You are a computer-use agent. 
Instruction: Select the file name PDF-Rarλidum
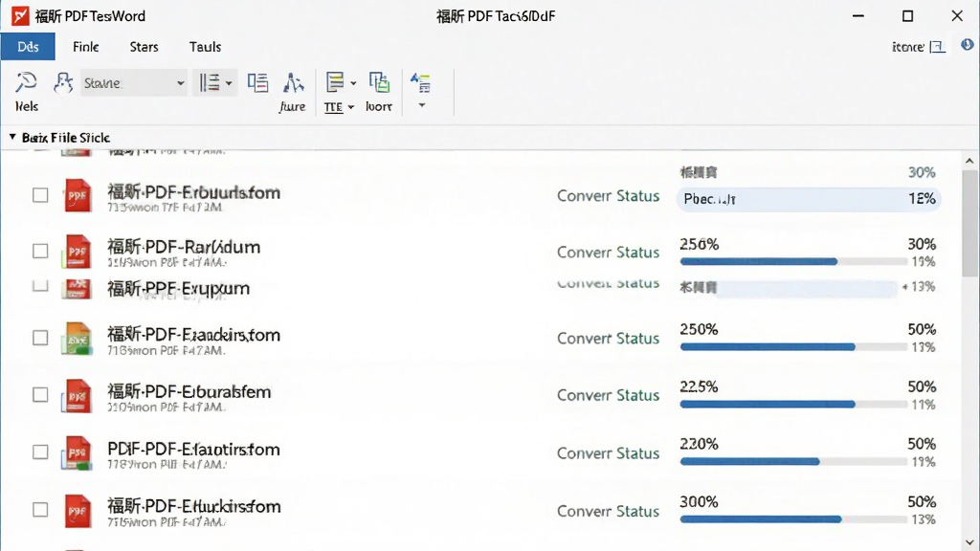(x=184, y=247)
